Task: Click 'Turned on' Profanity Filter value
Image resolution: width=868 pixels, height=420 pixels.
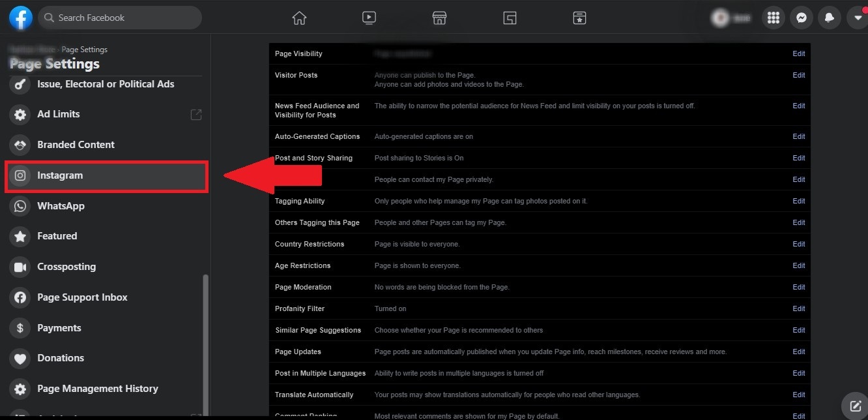Action: [x=390, y=308]
